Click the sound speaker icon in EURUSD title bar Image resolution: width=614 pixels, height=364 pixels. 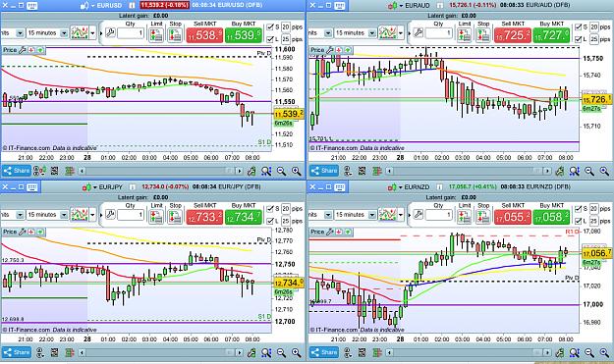click(84, 6)
